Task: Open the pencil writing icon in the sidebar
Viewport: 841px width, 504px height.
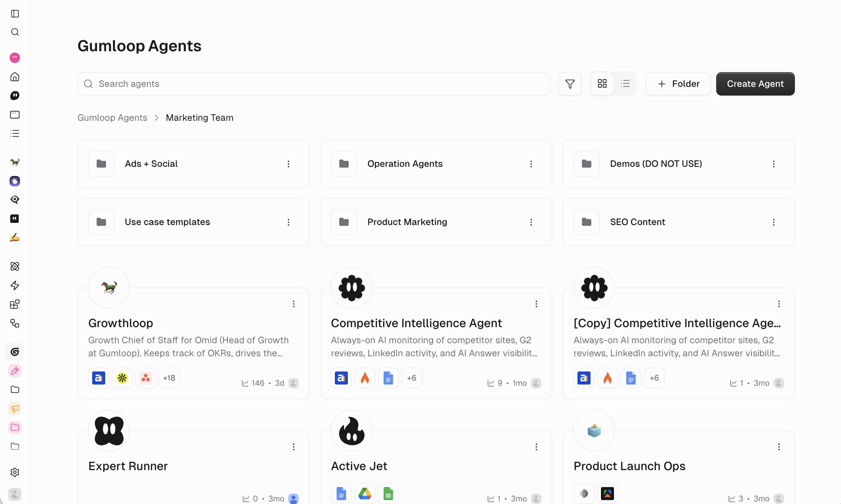Action: click(15, 238)
